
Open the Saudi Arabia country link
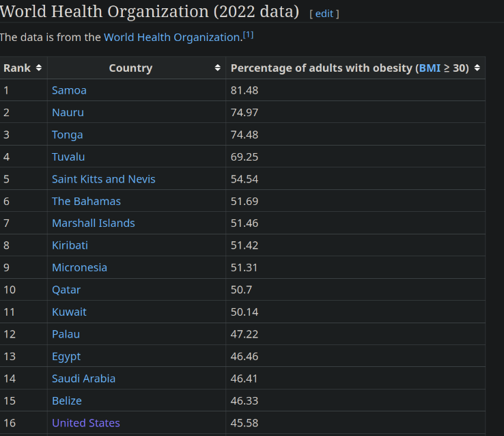click(x=83, y=379)
